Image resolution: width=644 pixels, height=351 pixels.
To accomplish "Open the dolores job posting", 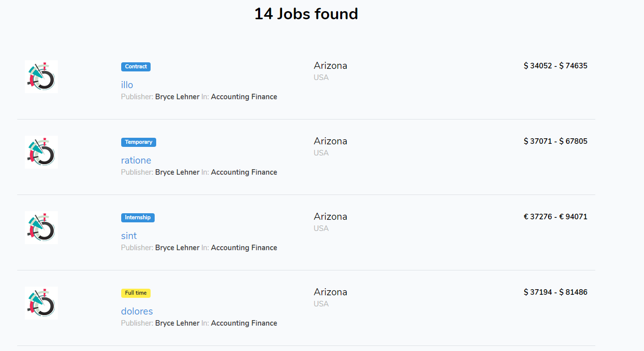I will tap(137, 311).
